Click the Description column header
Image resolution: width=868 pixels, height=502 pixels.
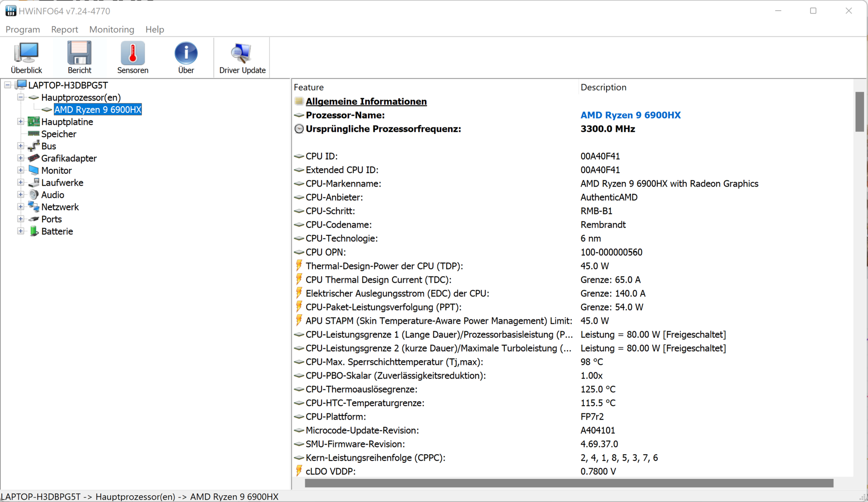click(603, 87)
